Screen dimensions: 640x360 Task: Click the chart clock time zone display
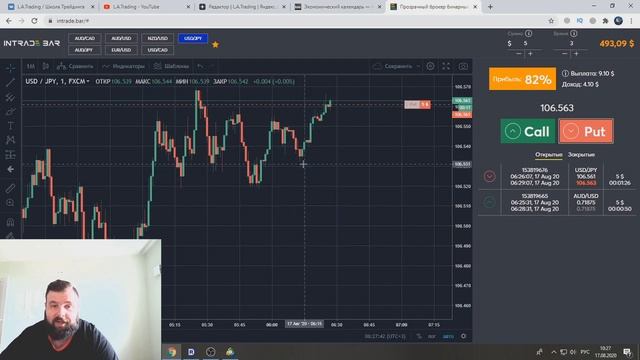(385, 336)
